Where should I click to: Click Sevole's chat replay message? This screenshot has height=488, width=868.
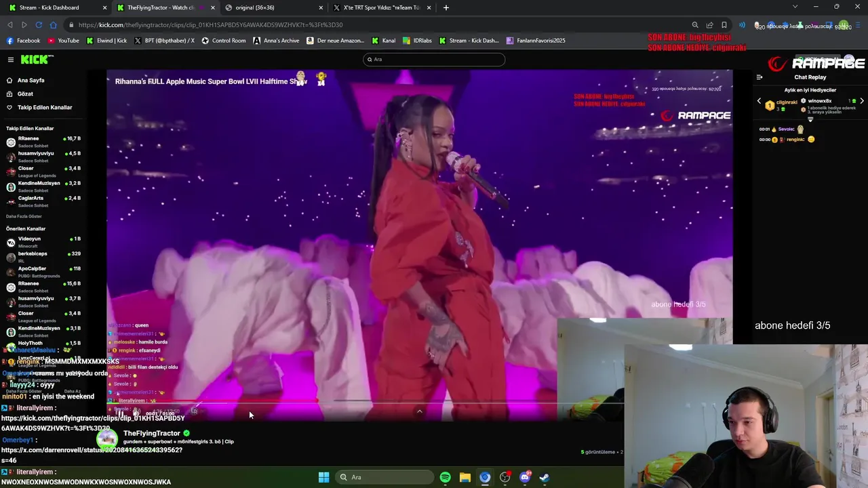pos(782,129)
